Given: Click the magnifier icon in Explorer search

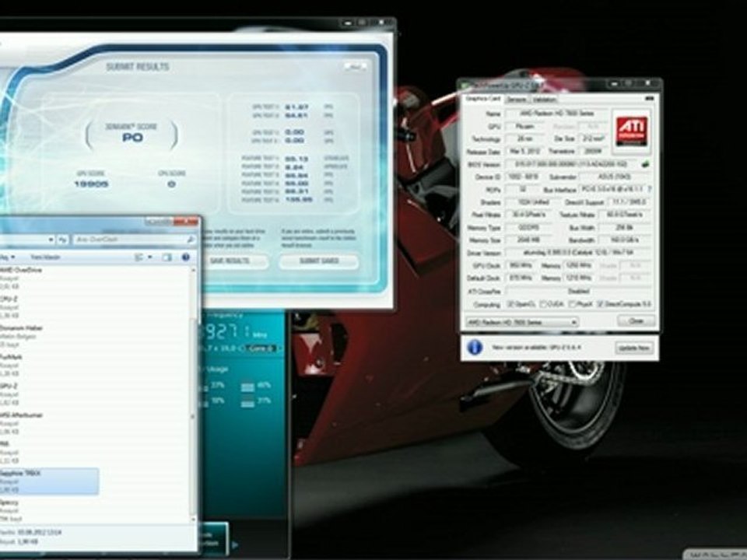Looking at the screenshot, I should tap(191, 240).
